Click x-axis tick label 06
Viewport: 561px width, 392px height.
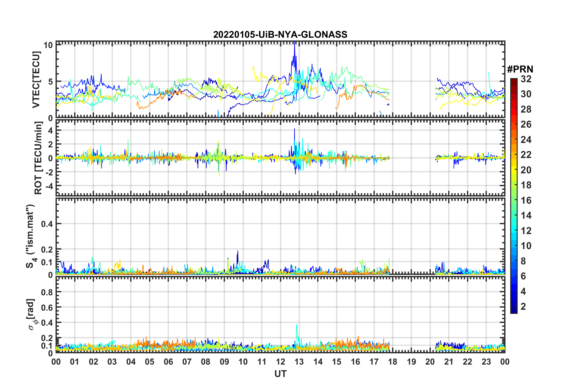168,362
